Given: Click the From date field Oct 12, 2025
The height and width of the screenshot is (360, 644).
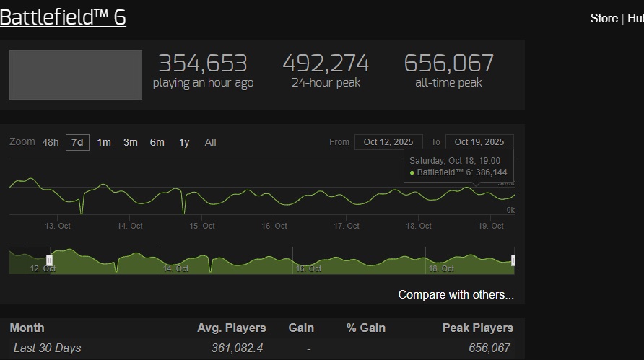Looking at the screenshot, I should coord(388,142).
